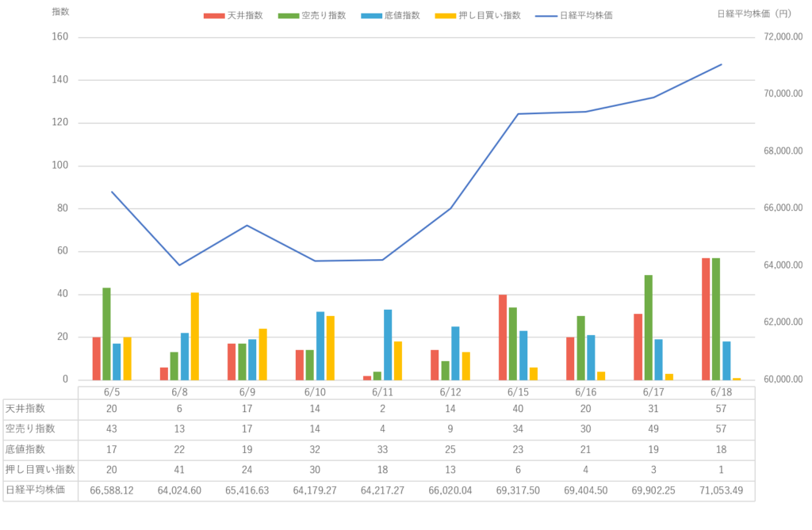
Task: Click the 69,317.50 price cell
Action: pos(518,490)
